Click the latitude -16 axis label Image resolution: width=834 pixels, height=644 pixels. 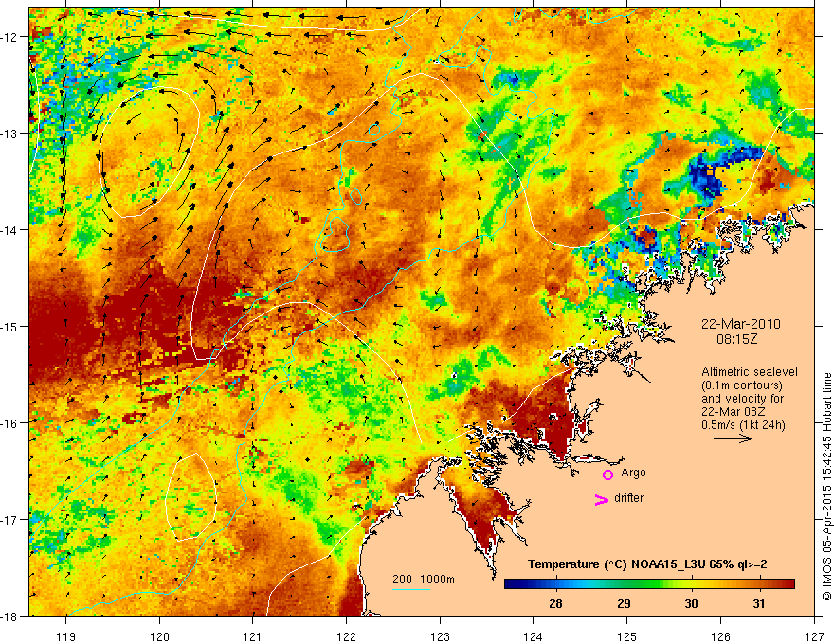point(10,423)
